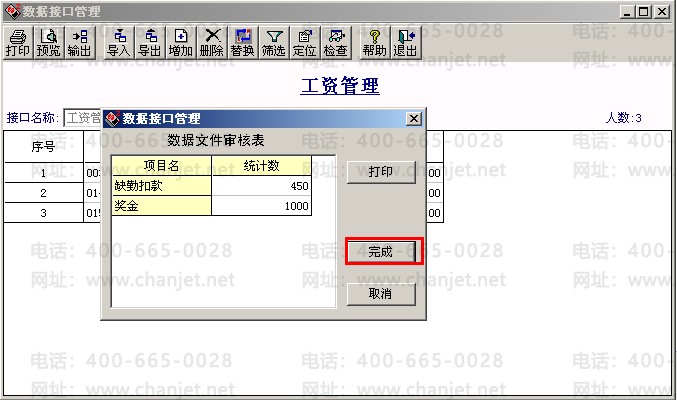Click the 项目名 column header
677x400 pixels.
tap(161, 165)
